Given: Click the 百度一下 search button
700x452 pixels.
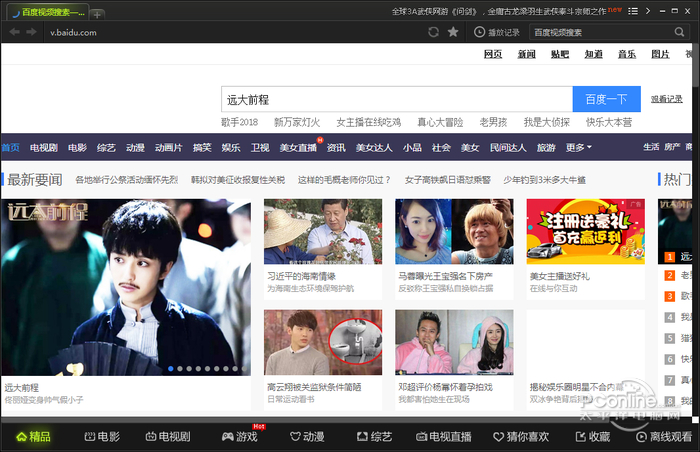Looking at the screenshot, I should click(x=606, y=99).
